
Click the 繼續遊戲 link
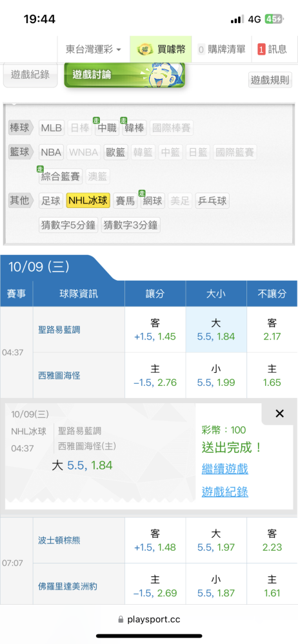click(224, 469)
